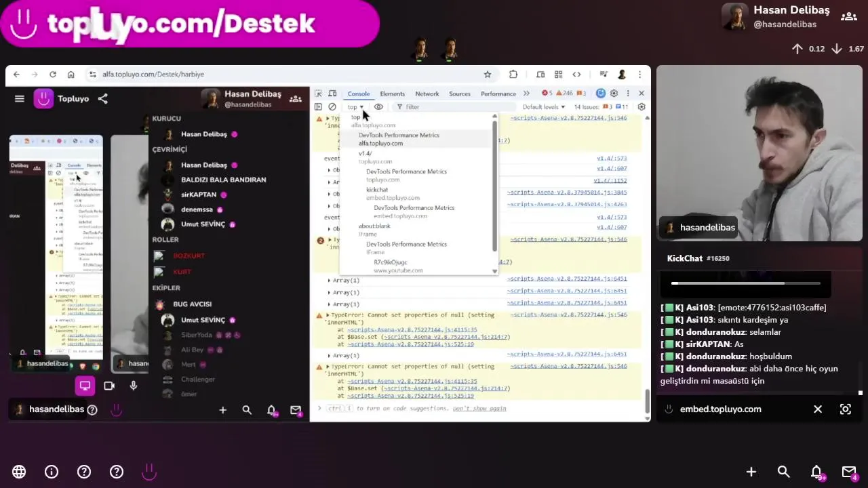Open the globe icon in bottom-left bar
The width and height of the screenshot is (868, 488).
[19, 472]
